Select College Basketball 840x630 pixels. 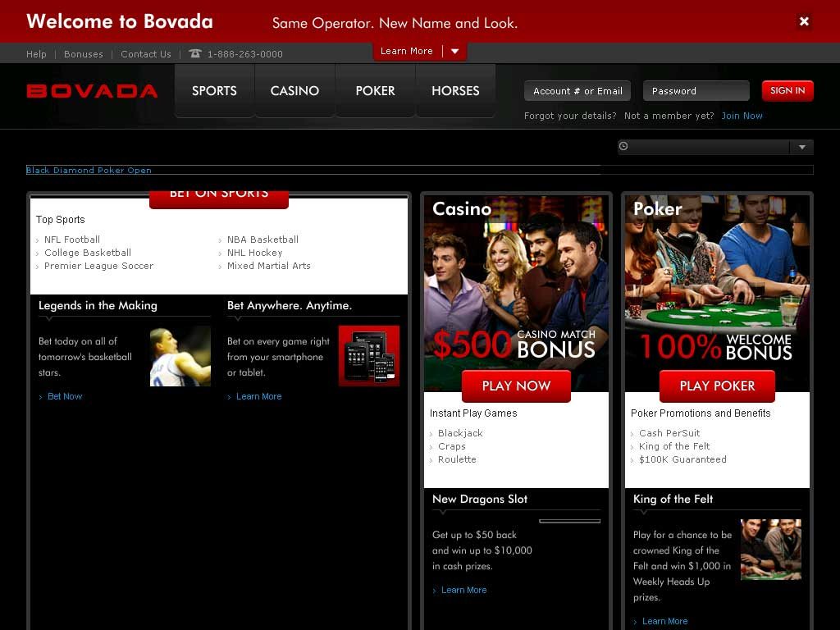88,253
